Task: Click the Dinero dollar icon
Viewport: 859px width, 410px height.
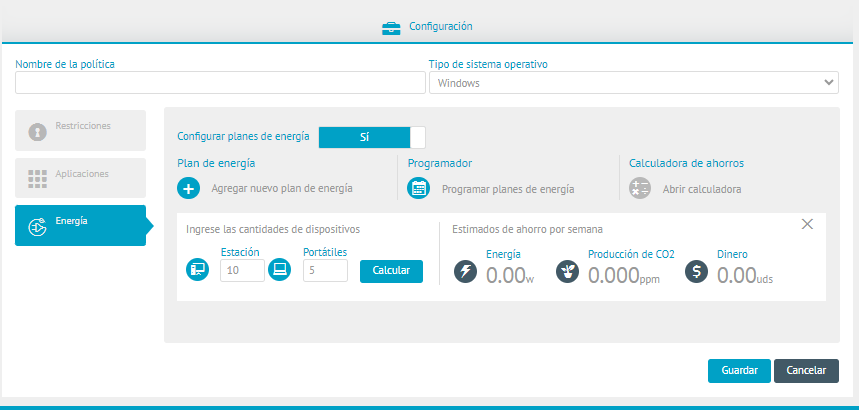Action: tap(696, 271)
